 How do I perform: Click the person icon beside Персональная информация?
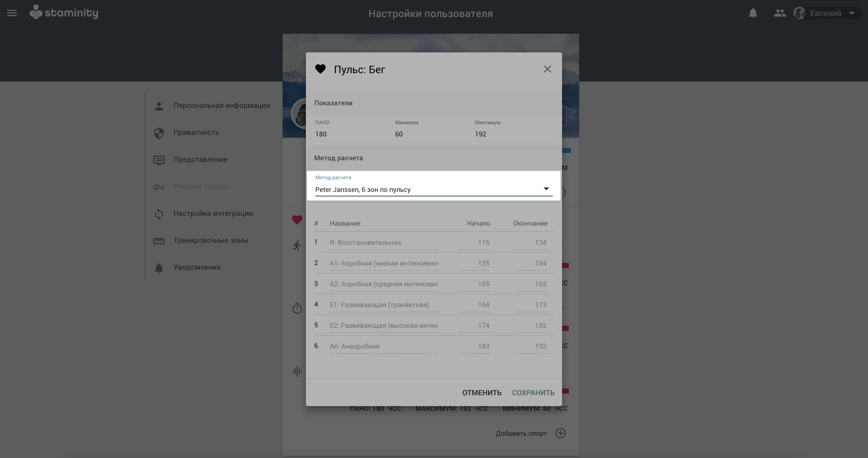tap(159, 106)
